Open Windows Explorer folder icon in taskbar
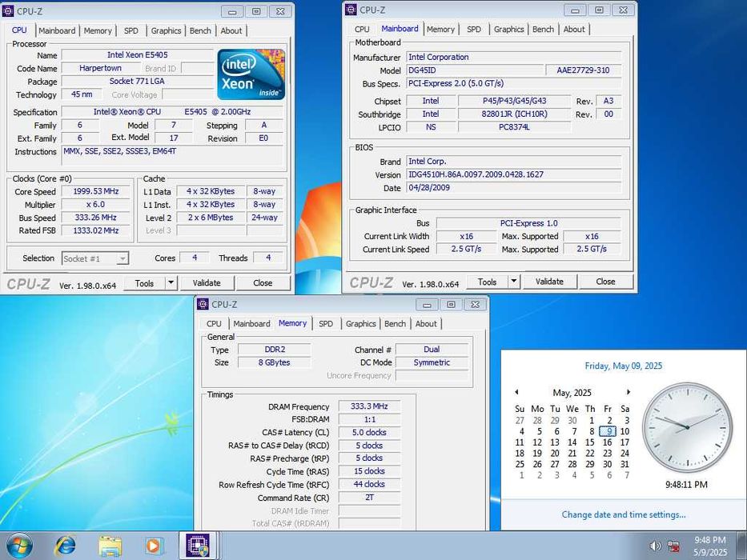Viewport: 747px width, 560px height. pyautogui.click(x=110, y=546)
